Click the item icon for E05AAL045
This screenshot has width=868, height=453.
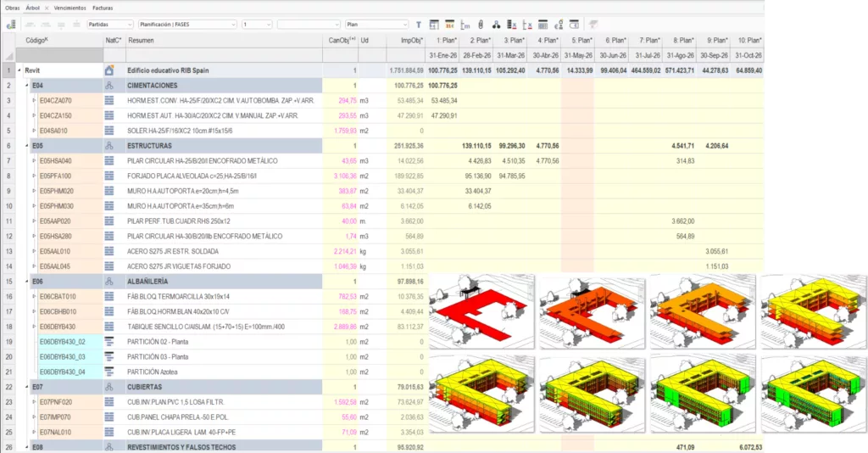109,266
